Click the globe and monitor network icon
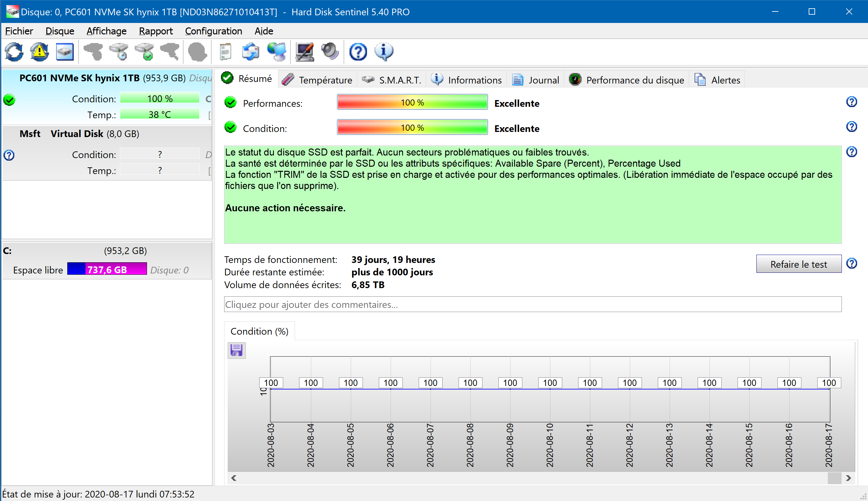 [277, 52]
